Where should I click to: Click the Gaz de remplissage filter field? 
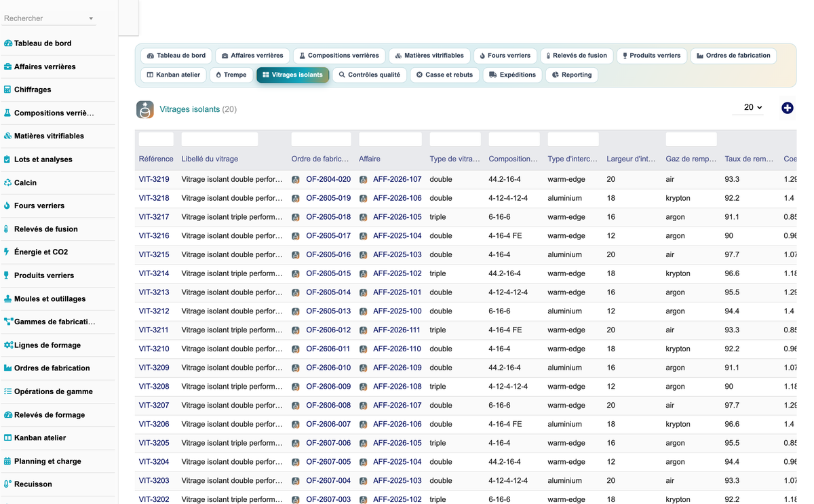[x=691, y=139]
